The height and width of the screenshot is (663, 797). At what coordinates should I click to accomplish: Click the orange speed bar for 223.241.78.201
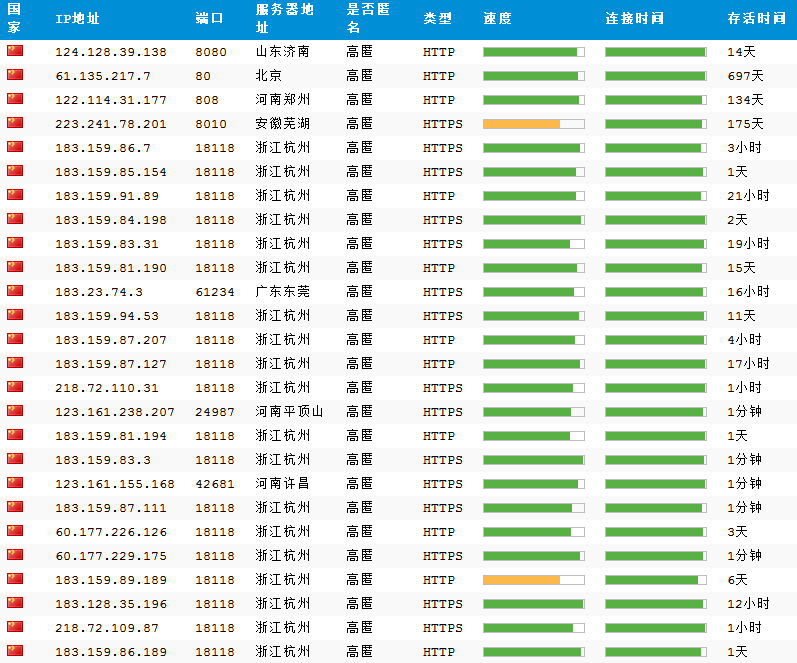(521, 124)
